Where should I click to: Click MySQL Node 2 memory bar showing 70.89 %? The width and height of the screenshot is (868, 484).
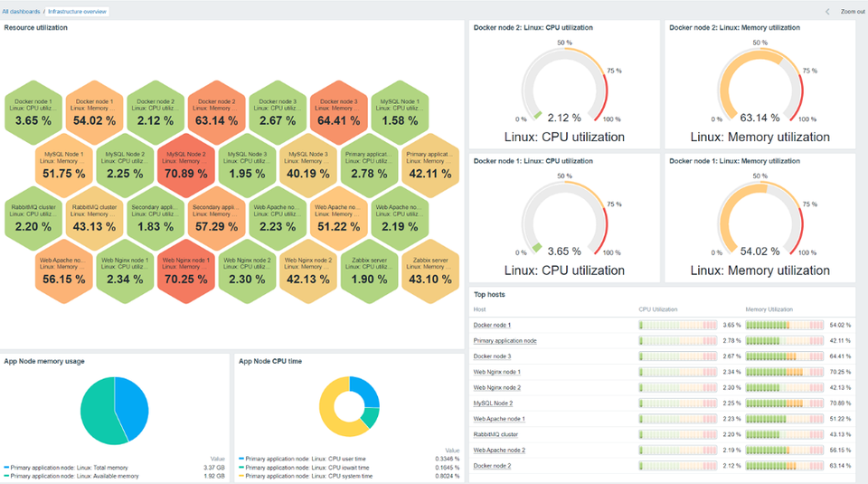tap(785, 403)
